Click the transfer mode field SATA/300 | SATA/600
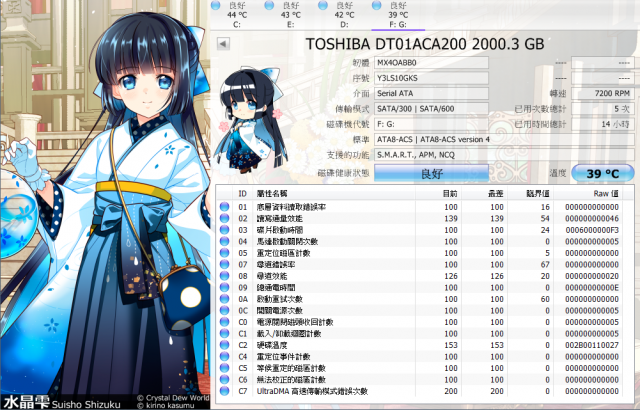 [x=431, y=109]
